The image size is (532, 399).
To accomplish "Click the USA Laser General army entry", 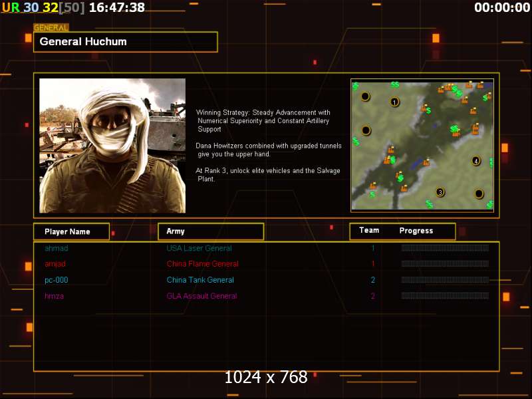I will coord(199,248).
